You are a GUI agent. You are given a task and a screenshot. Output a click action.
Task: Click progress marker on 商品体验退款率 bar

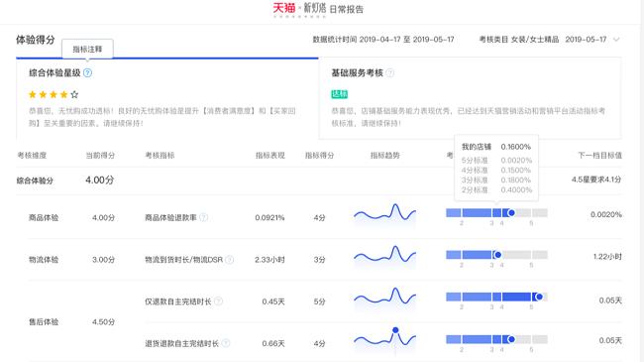coord(511,212)
